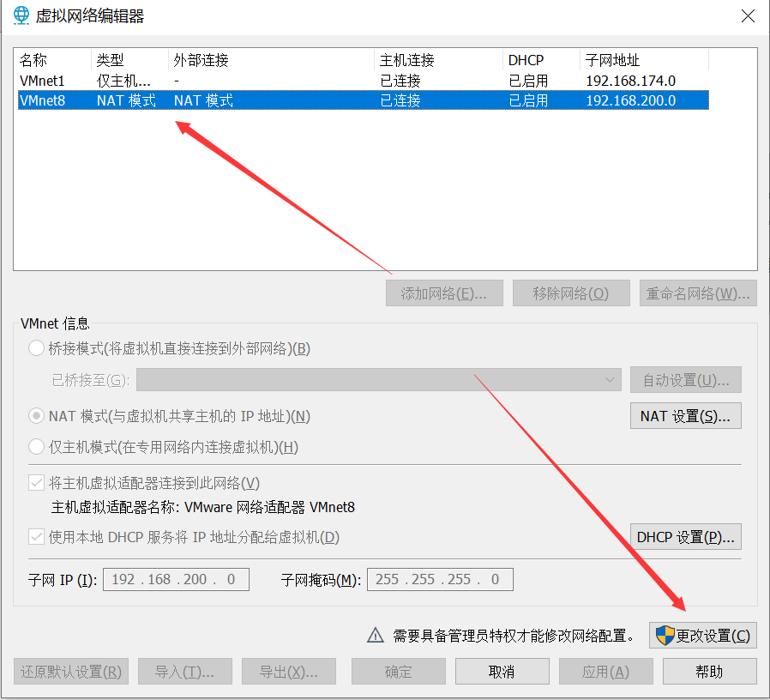
Task: Select the NAT 模式 radio button
Action: [36, 416]
